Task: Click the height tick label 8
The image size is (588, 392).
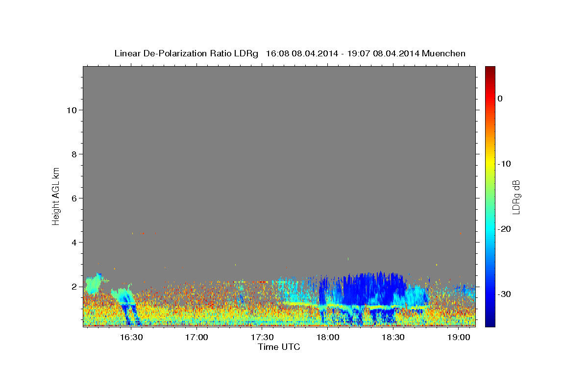Action: coord(74,154)
